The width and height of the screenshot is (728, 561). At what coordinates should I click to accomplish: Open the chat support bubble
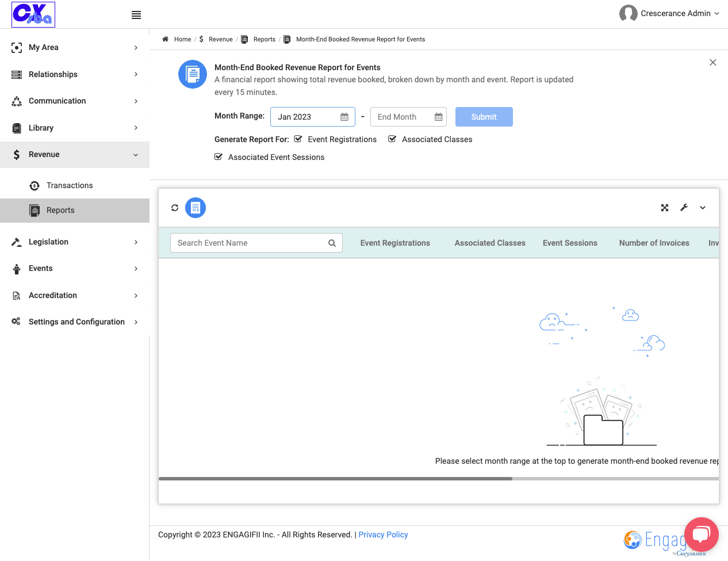(x=702, y=535)
